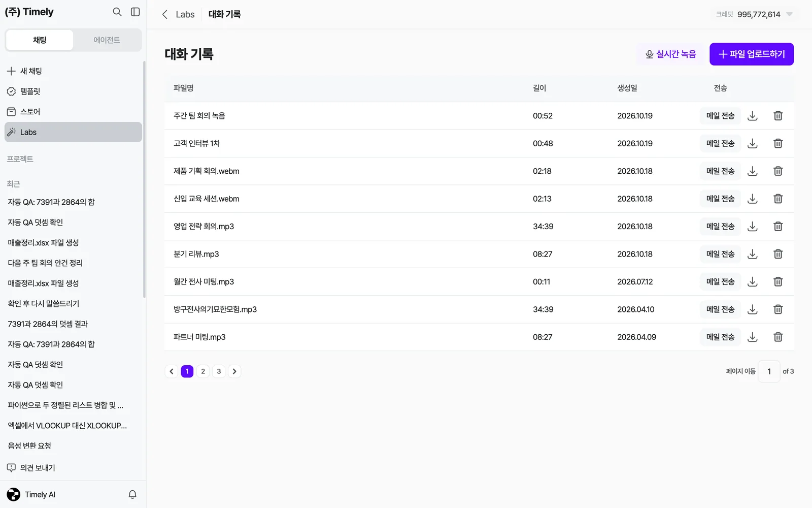Download 영업 전략 회의.mp3

coord(753,227)
